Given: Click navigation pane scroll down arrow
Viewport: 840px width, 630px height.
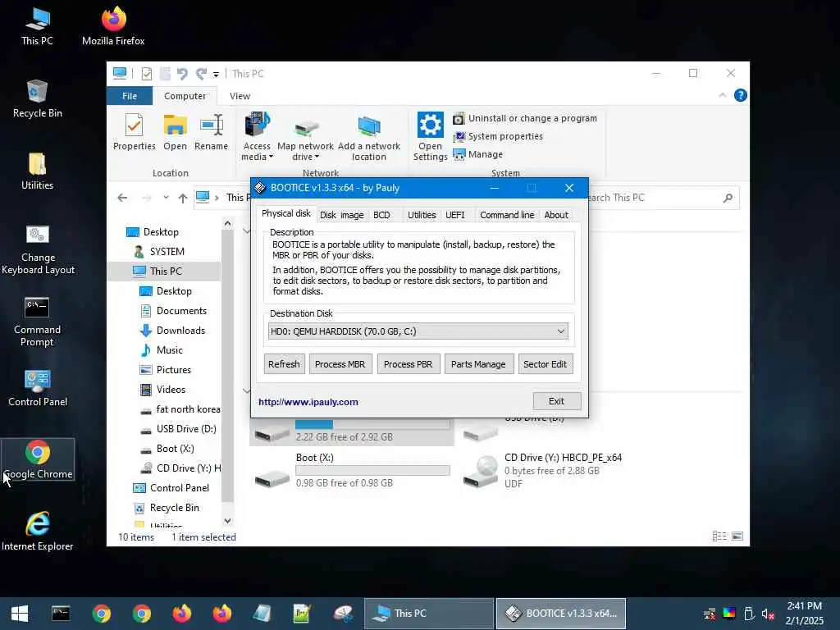Looking at the screenshot, I should click(228, 521).
